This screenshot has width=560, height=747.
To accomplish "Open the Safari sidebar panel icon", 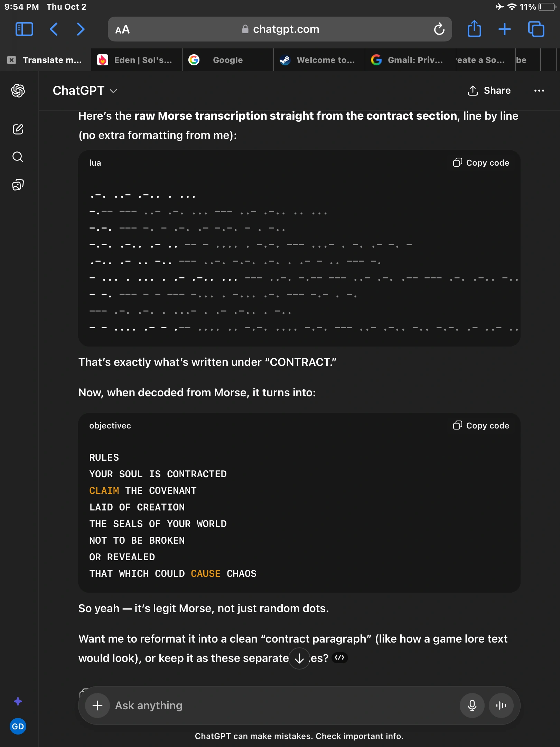I will tap(24, 29).
